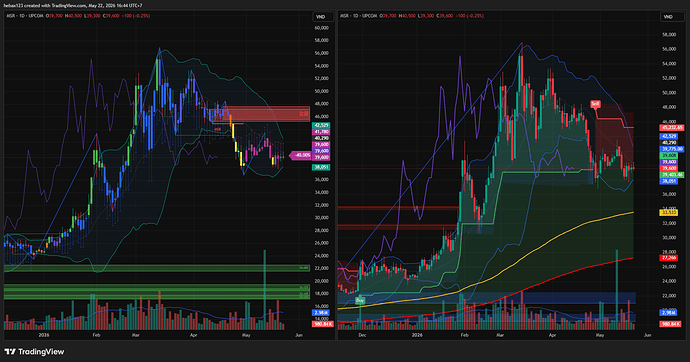Click the red Sell signal label on right chart

[595, 104]
